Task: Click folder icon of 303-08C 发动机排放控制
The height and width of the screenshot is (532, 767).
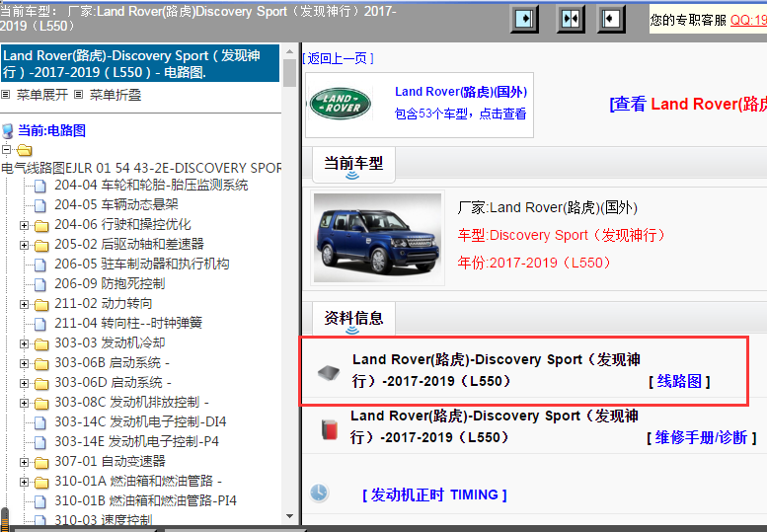Action: click(x=41, y=404)
